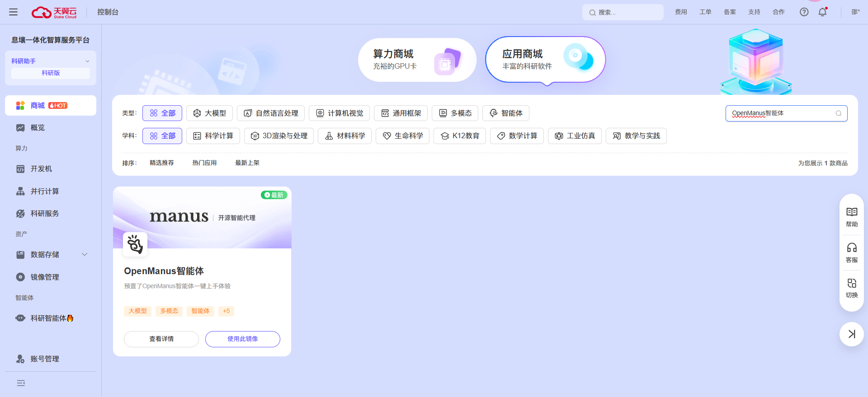868x397 pixels.
Task: Filter by discipline 3D渲染与处理
Action: [x=279, y=136]
